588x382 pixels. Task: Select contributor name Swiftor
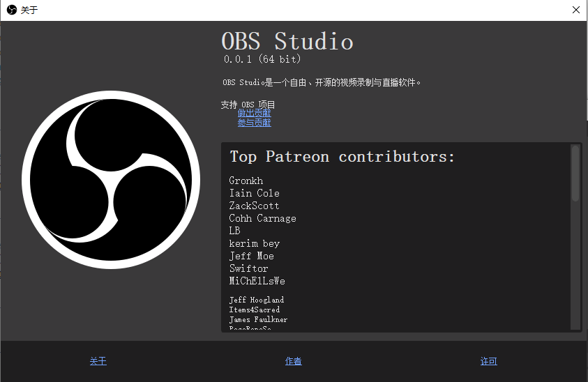coord(248,268)
